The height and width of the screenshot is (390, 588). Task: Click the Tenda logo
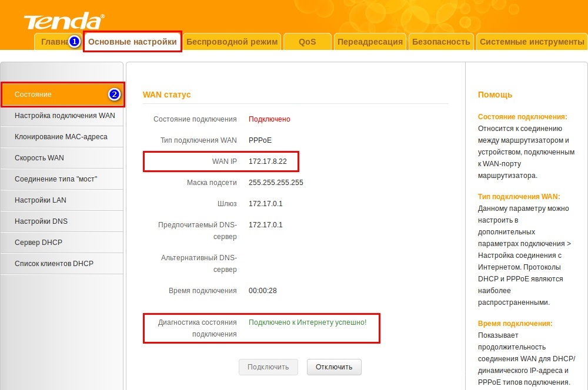click(x=64, y=21)
